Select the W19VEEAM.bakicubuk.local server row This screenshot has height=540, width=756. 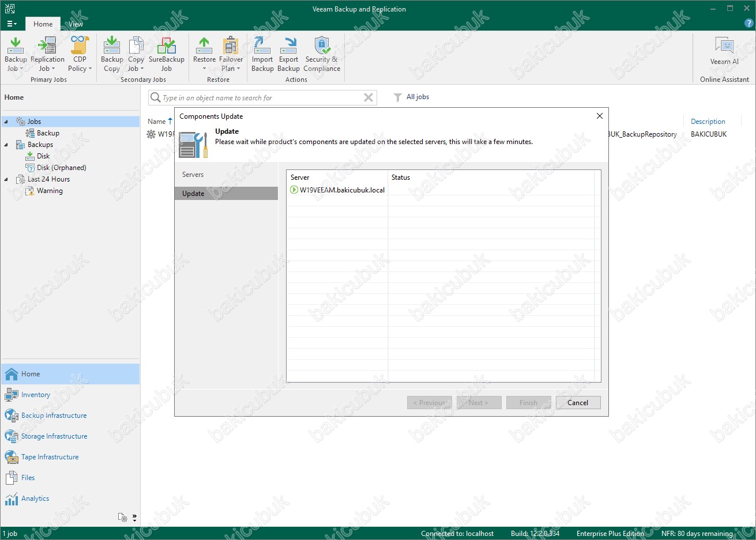(443, 190)
